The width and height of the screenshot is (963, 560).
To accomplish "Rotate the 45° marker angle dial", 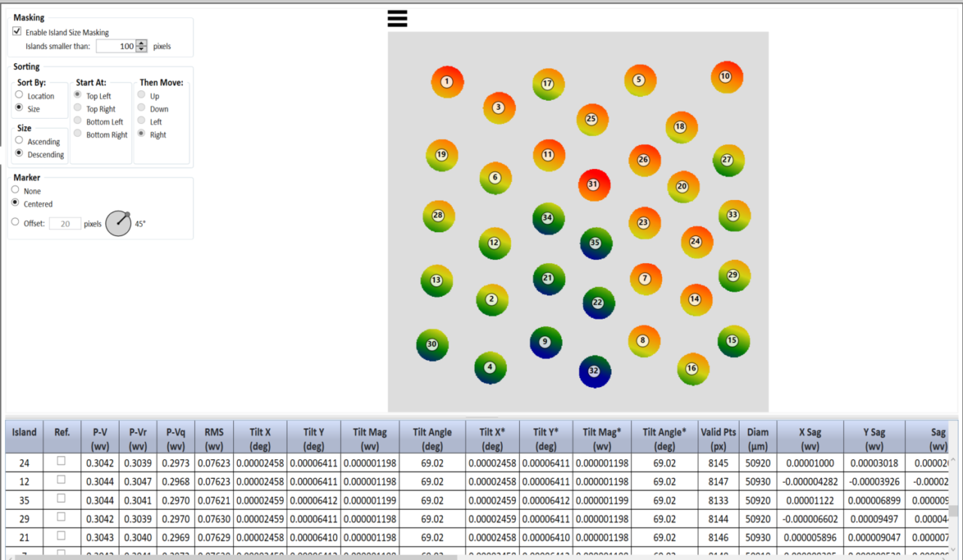I will point(118,223).
